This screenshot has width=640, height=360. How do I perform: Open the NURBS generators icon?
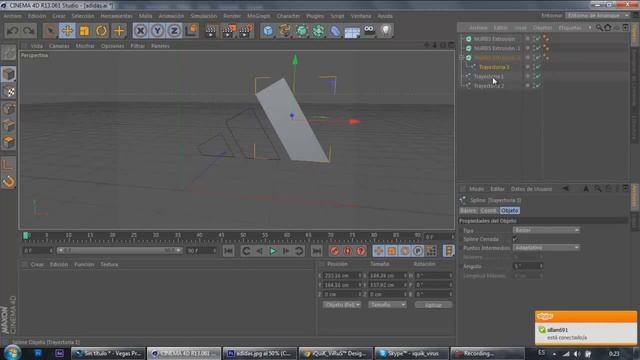[302, 31]
